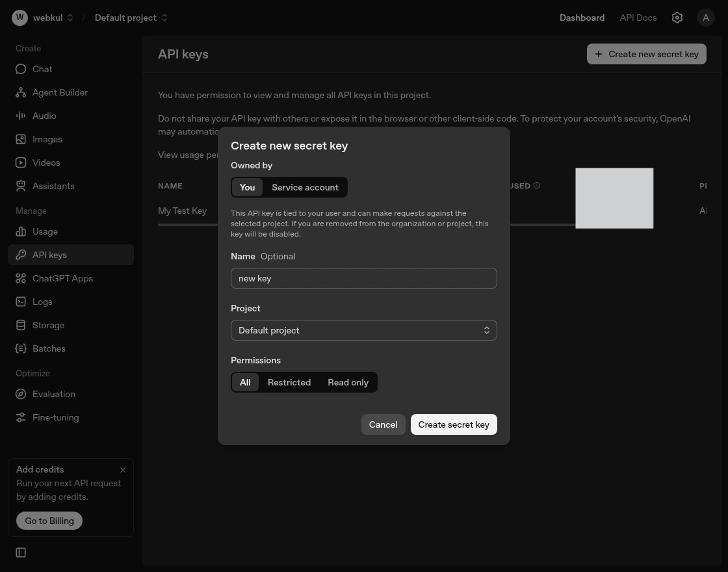Open the Audio section icon
The height and width of the screenshot is (572, 728).
[x=21, y=116]
